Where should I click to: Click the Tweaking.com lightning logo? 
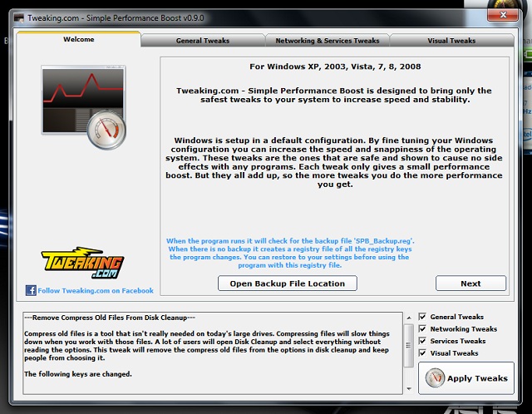82,263
